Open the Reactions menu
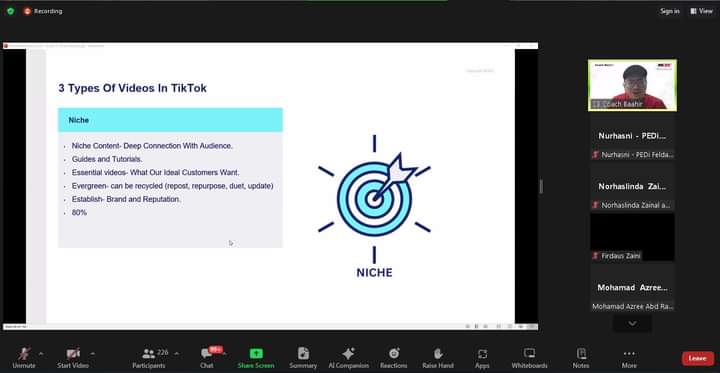This screenshot has height=373, width=720. tap(394, 358)
